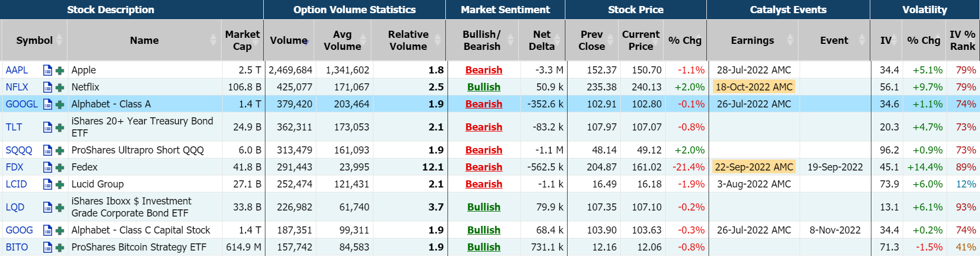Open the document icon for FDX row
Image resolution: width=980 pixels, height=256 pixels.
coord(48,167)
